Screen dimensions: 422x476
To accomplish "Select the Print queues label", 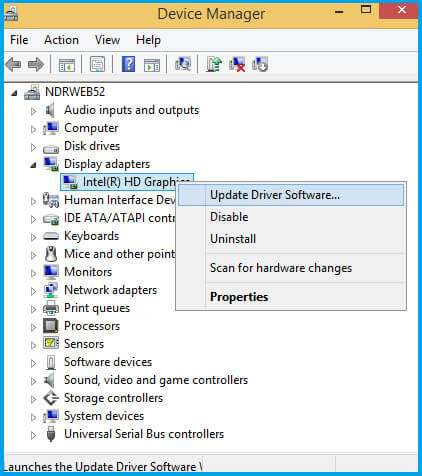I will (x=97, y=308).
